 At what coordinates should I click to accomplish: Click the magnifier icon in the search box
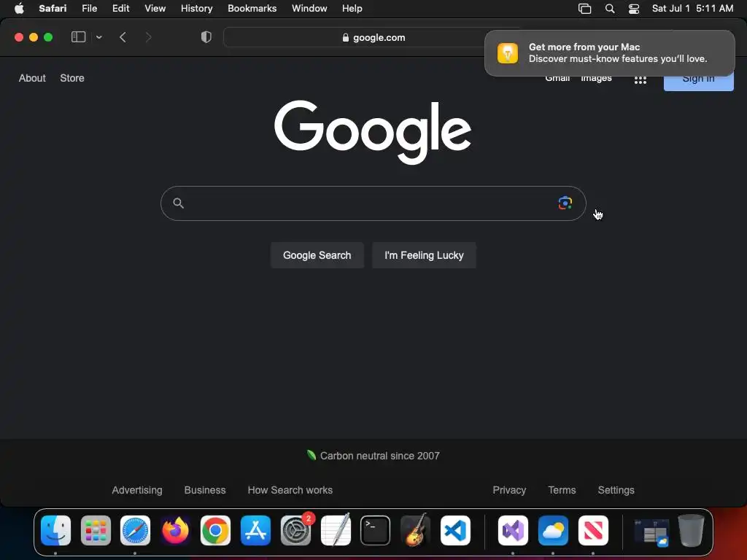pyautogui.click(x=178, y=203)
